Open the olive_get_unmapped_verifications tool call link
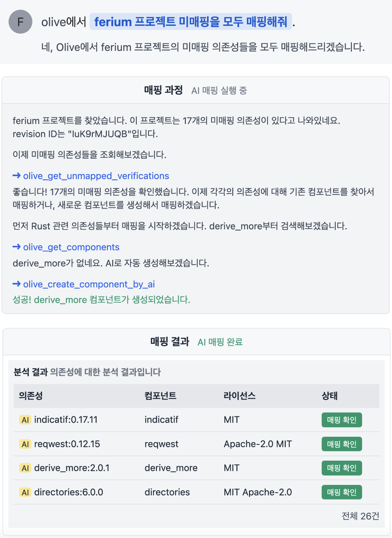The image size is (392, 538). tap(96, 176)
